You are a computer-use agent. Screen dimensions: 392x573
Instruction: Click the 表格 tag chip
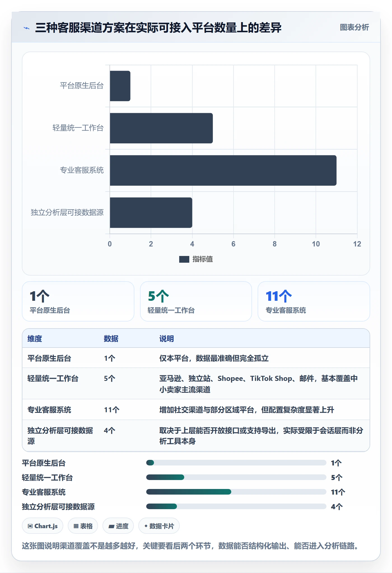pos(83,526)
